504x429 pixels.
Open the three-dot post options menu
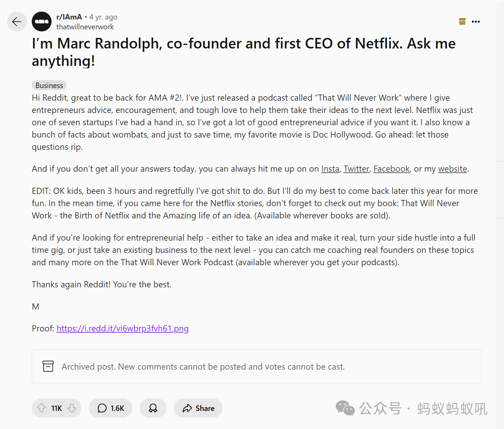[476, 22]
